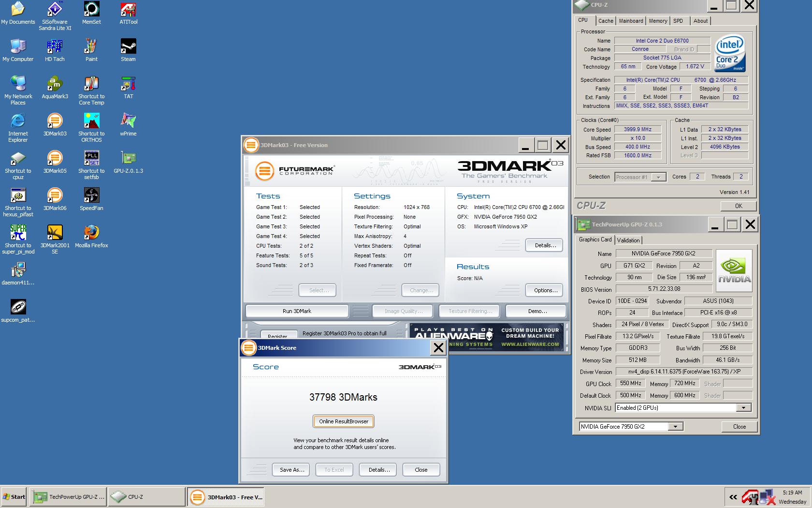Click the Demo button in 3DMark03
Screen dimensions: 812x508
537,311
